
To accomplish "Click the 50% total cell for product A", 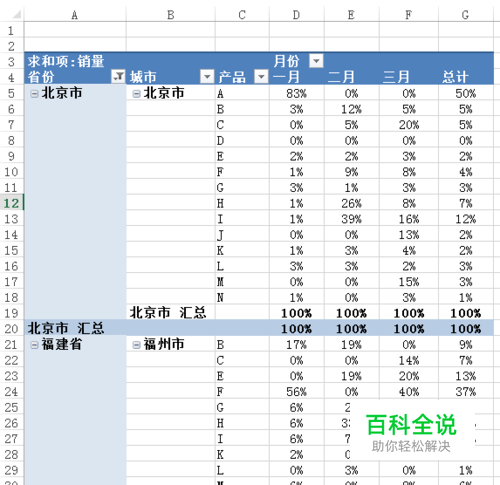I will point(465,94).
